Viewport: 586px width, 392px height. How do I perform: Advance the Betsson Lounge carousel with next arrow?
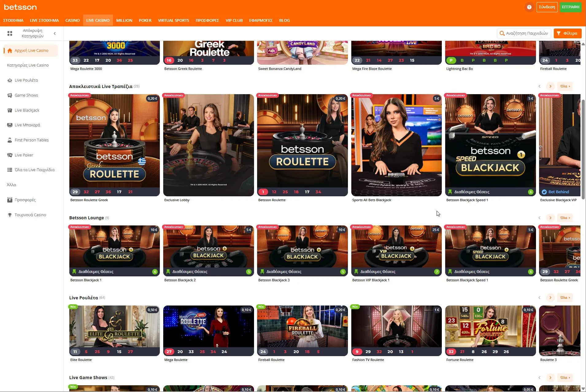[550, 218]
